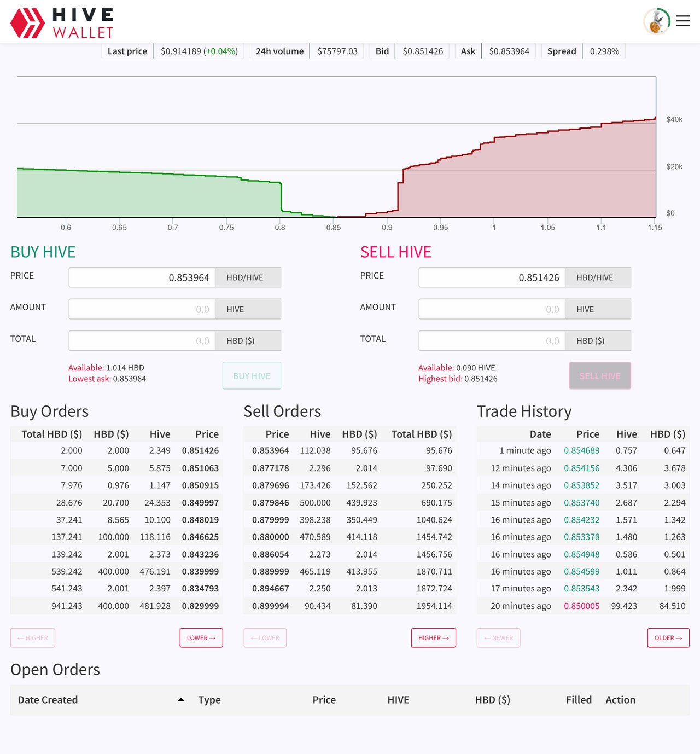This screenshot has width=700, height=754.
Task: Click the Filled column header
Action: coord(579,700)
